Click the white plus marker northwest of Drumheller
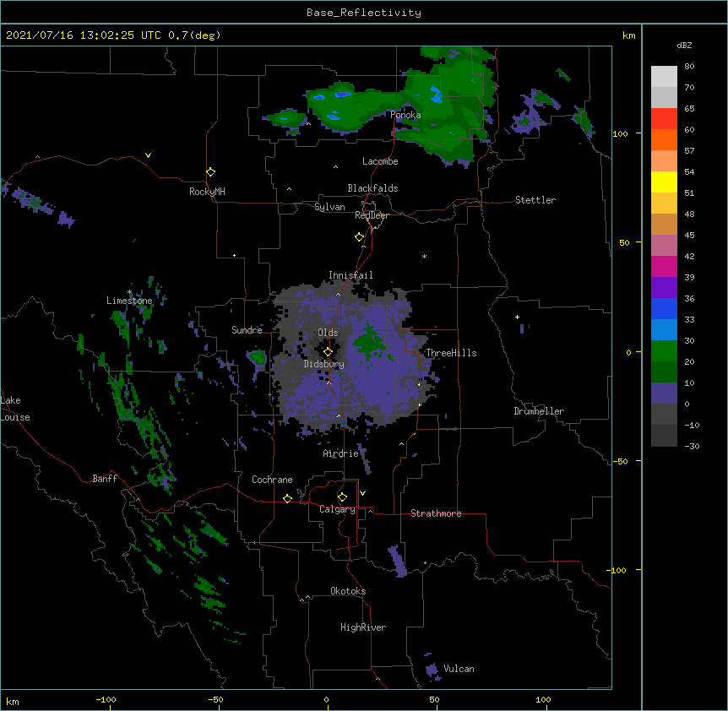Image resolution: width=728 pixels, height=711 pixels. pyautogui.click(x=517, y=317)
